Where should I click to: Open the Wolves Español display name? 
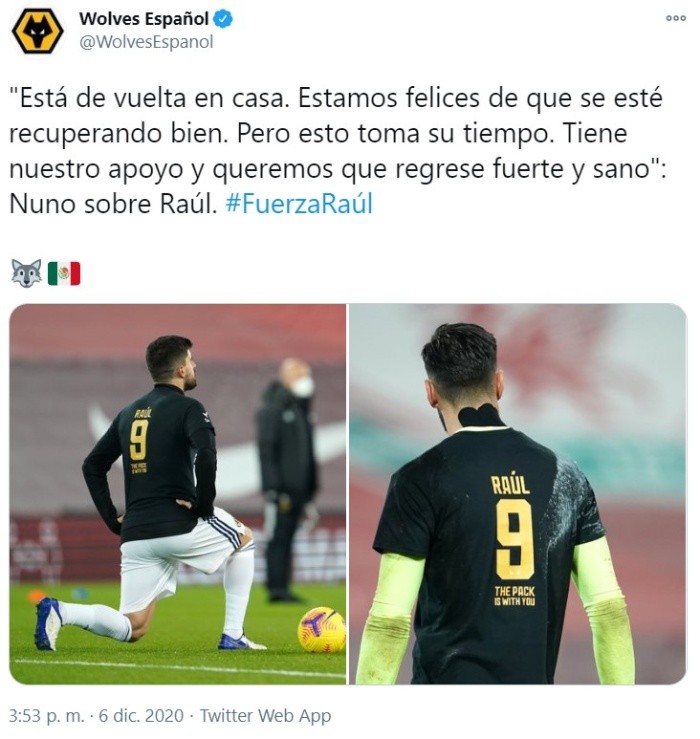(144, 19)
